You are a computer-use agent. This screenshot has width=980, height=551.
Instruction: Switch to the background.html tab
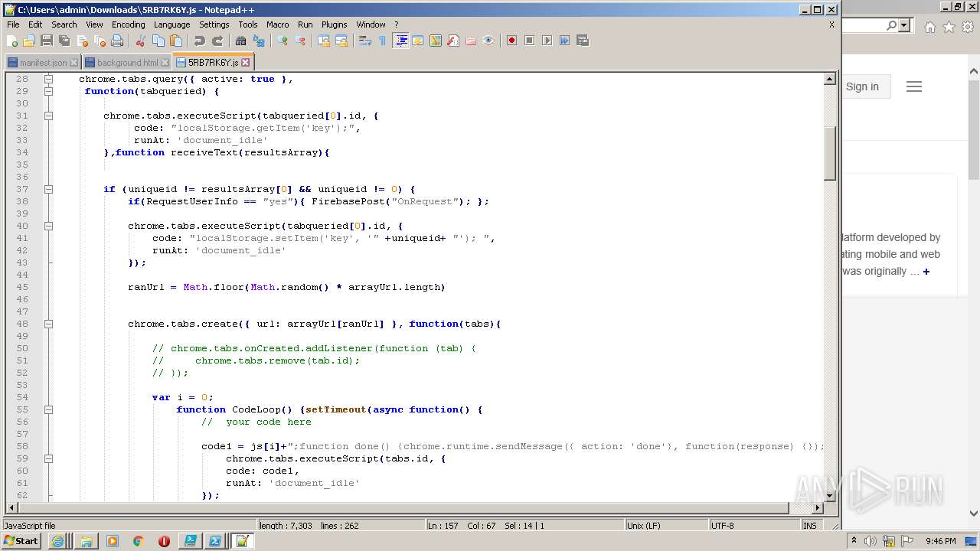[128, 63]
